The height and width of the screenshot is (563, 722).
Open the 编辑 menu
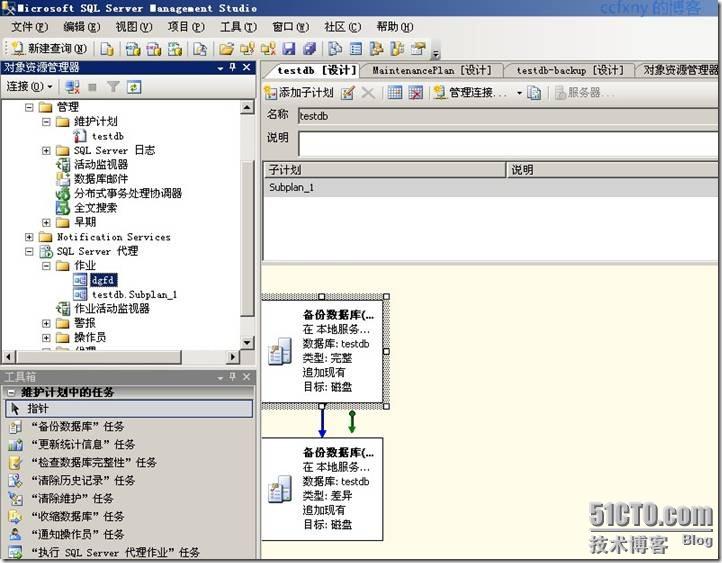82,27
